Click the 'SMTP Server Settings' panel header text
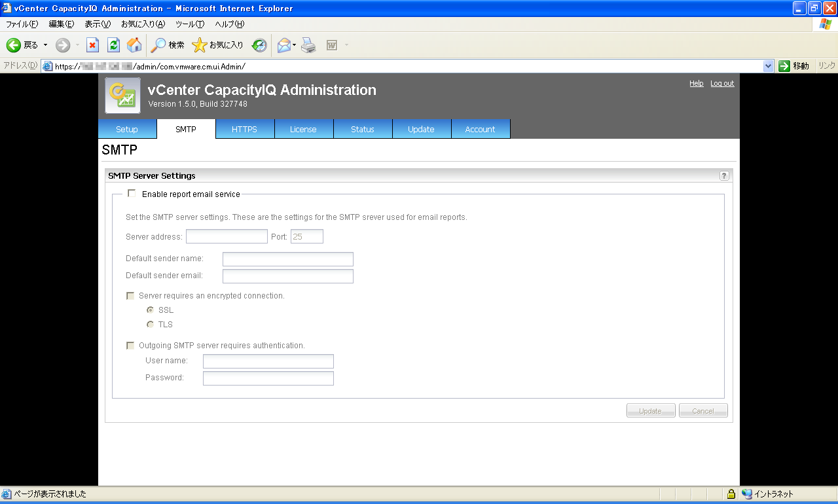 point(152,175)
